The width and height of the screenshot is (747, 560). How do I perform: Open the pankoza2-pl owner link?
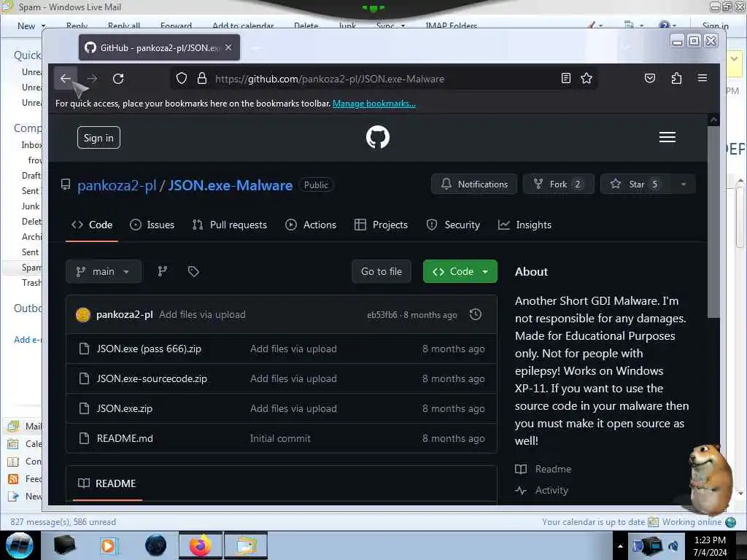click(117, 185)
